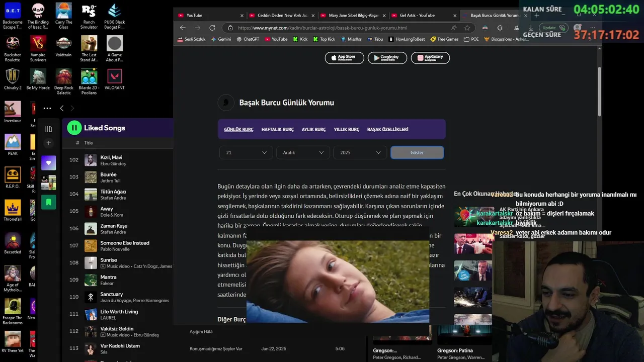Open year dropdown showing 2025

pos(360,152)
